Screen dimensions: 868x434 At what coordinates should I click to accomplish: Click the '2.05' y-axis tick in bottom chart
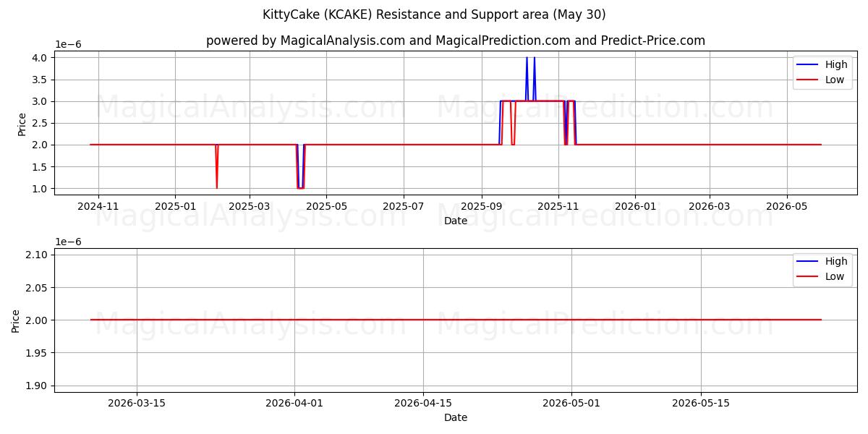point(36,288)
